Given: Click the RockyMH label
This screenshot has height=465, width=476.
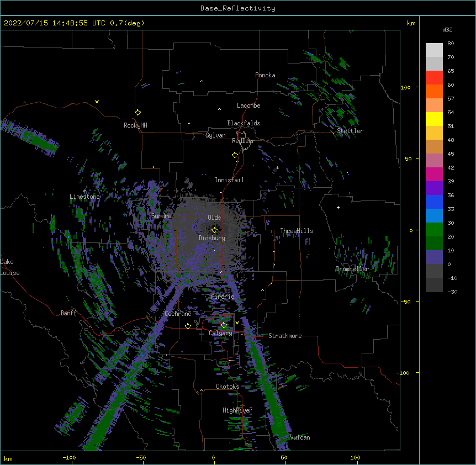Looking at the screenshot, I should pos(135,125).
